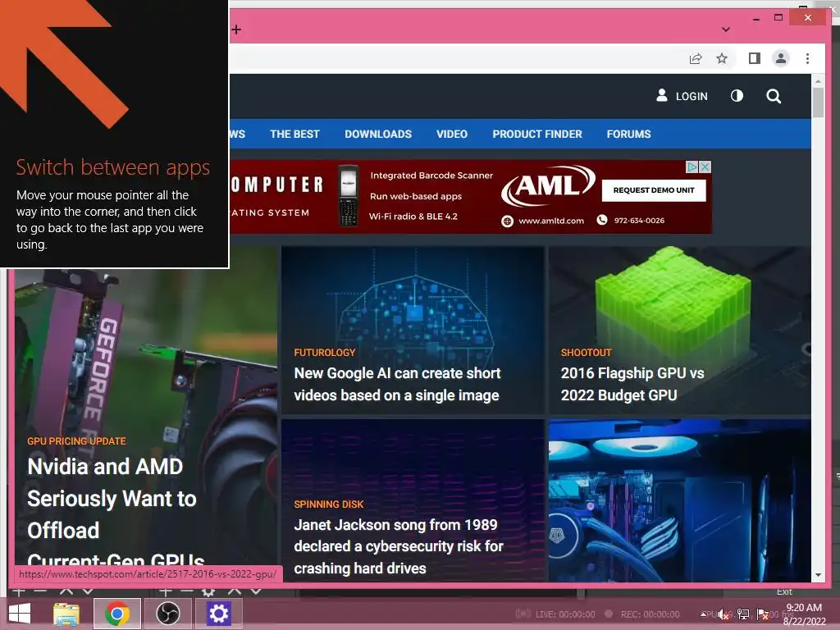
Task: Click the taskbar clock 9:20 AM
Action: point(804,608)
